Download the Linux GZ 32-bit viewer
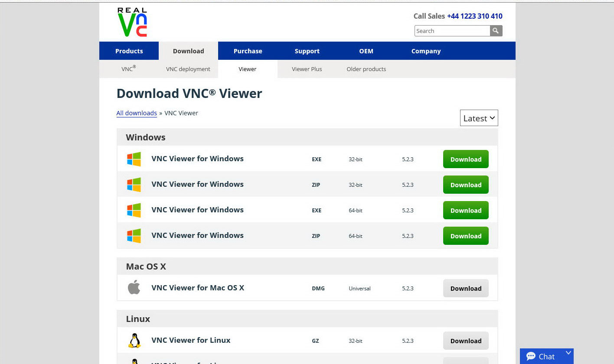The width and height of the screenshot is (614, 364). (x=466, y=341)
